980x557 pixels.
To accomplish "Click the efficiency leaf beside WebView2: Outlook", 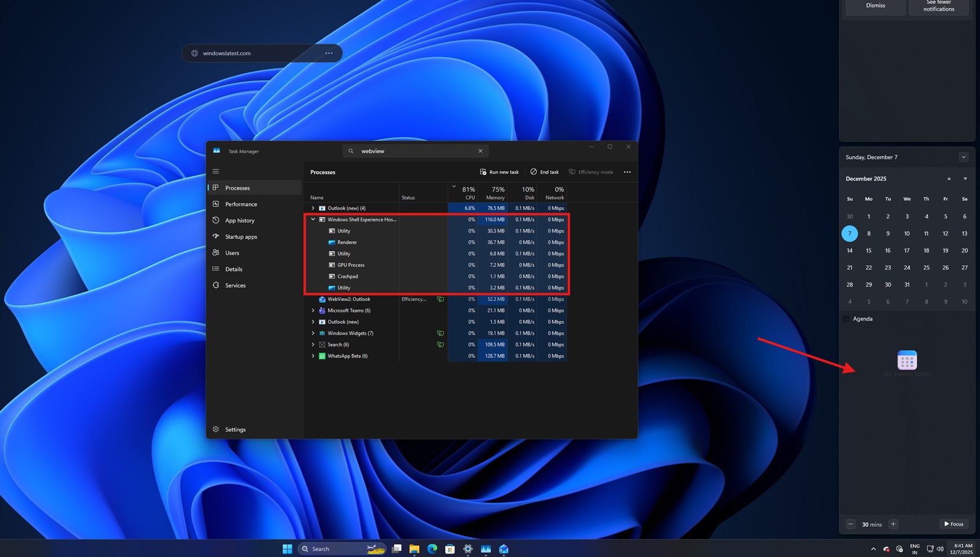I will tap(440, 299).
